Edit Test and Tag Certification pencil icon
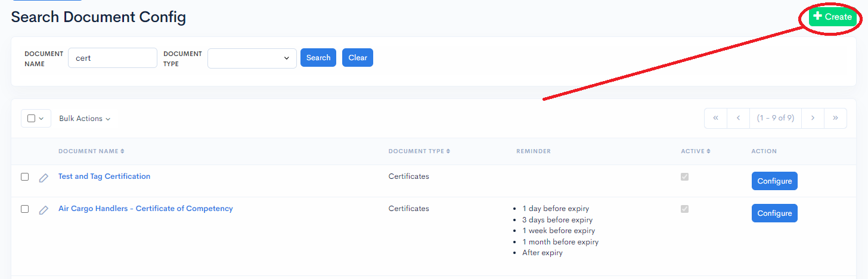Image resolution: width=868 pixels, height=279 pixels. [x=44, y=178]
